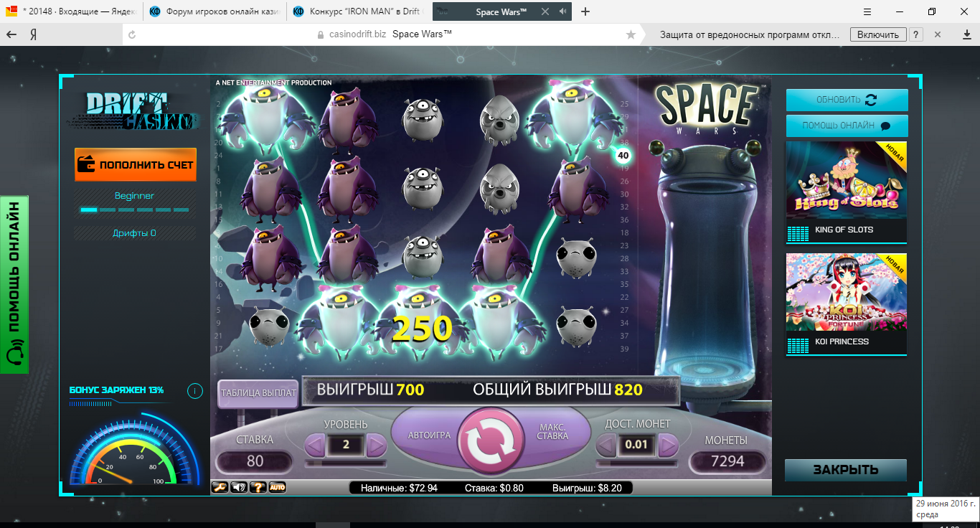Click the coin value slider bar
This screenshot has height=528, width=980.
(637, 463)
